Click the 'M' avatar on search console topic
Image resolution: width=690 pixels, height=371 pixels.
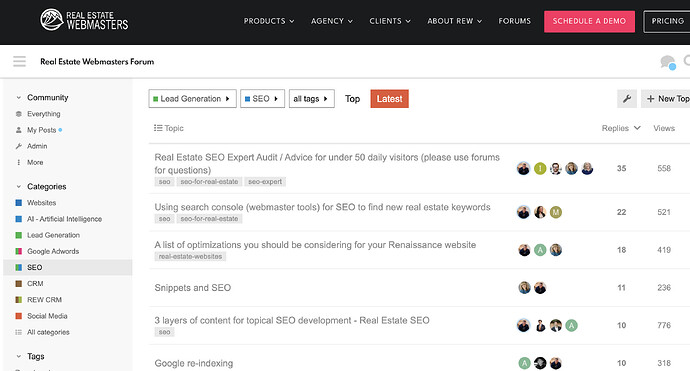tap(556, 212)
